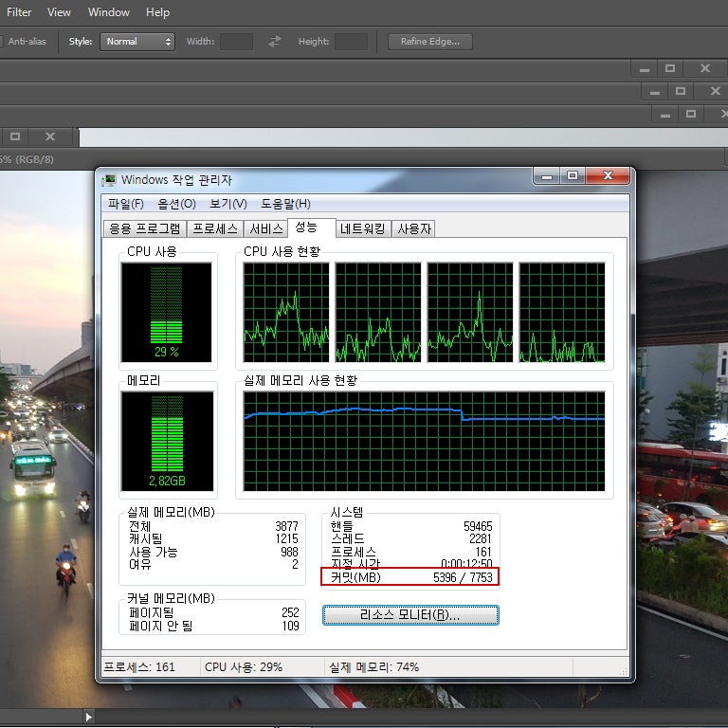Open the Help menu in Photoshop
The width and height of the screenshot is (728, 728).
click(157, 12)
